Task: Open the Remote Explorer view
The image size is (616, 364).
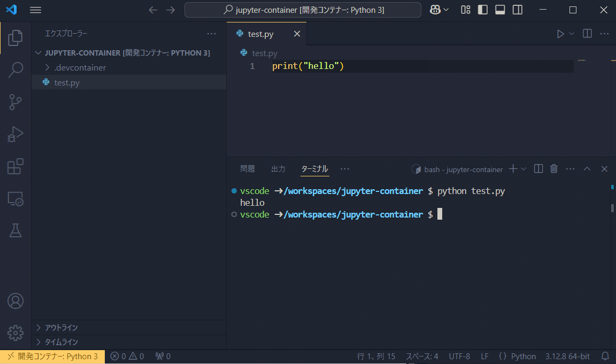Action: [16, 199]
